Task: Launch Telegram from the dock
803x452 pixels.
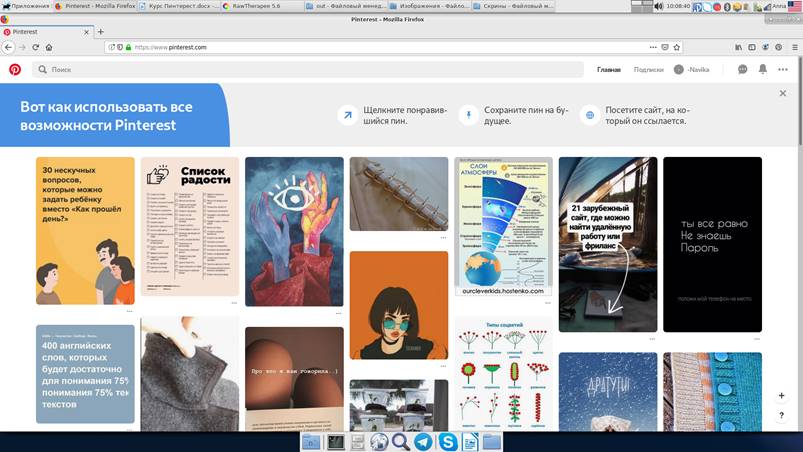Action: click(x=423, y=441)
